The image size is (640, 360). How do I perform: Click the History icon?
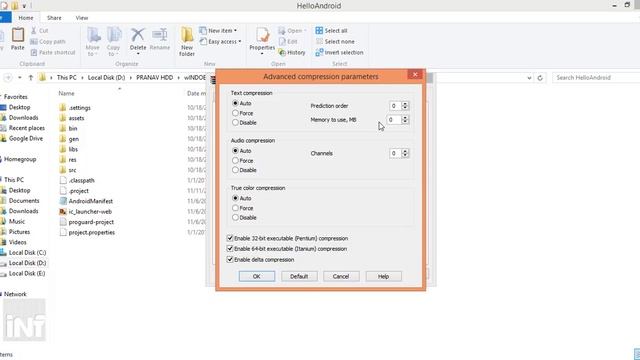282,52
